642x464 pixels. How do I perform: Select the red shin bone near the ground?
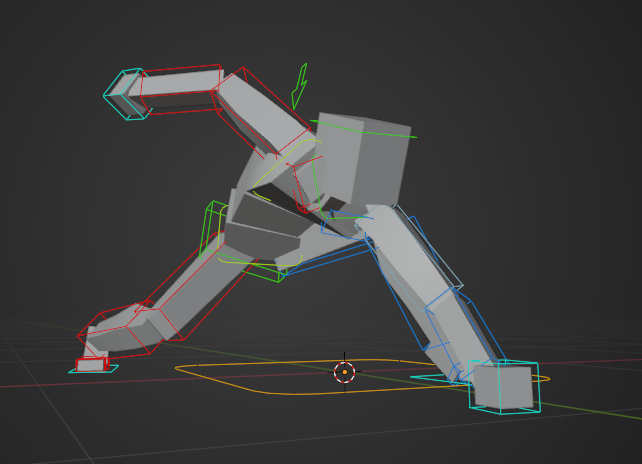click(x=119, y=329)
